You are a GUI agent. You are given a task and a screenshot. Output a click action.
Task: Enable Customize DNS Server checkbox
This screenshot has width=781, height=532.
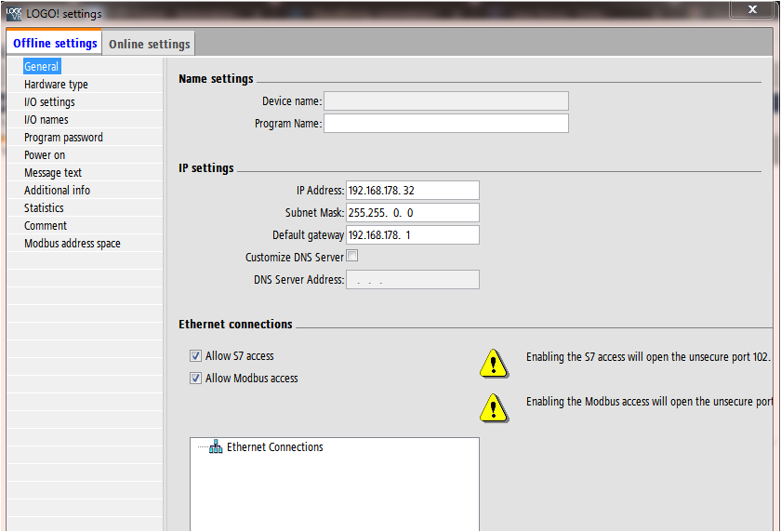pos(352,256)
